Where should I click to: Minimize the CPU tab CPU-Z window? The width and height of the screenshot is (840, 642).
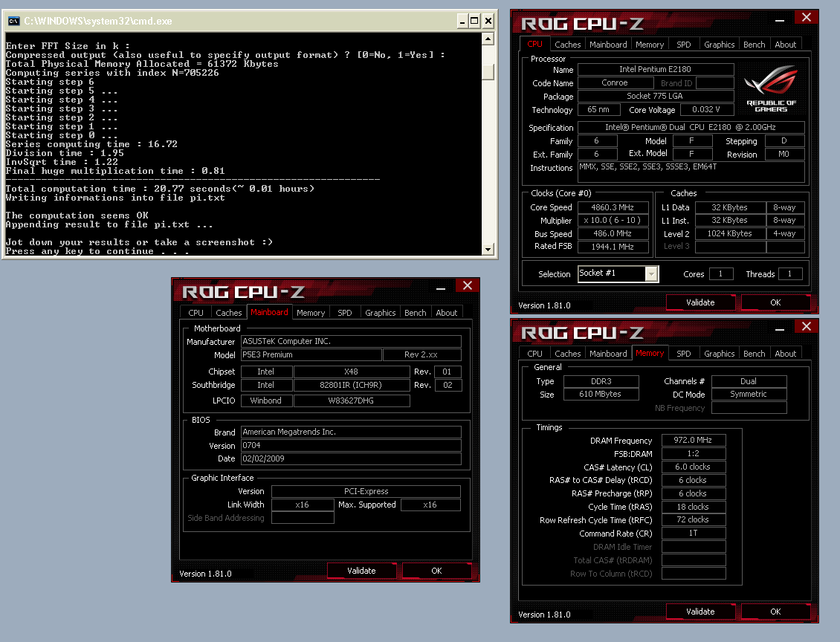780,21
